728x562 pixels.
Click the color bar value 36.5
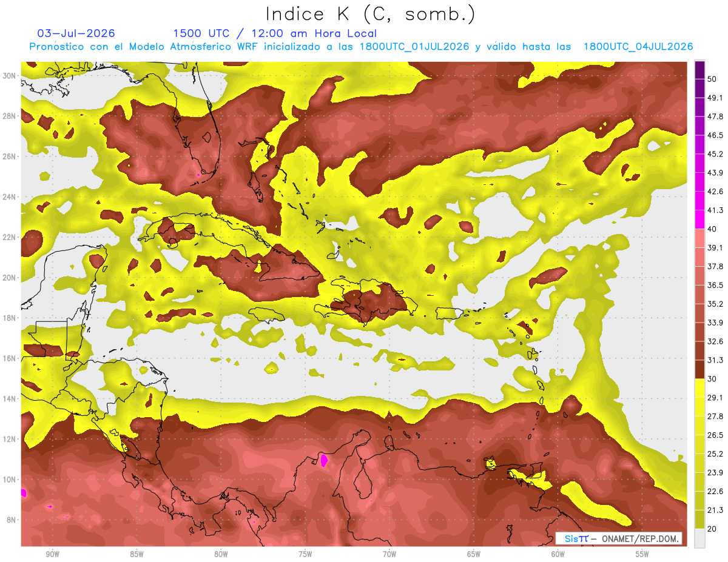pyautogui.click(x=715, y=285)
